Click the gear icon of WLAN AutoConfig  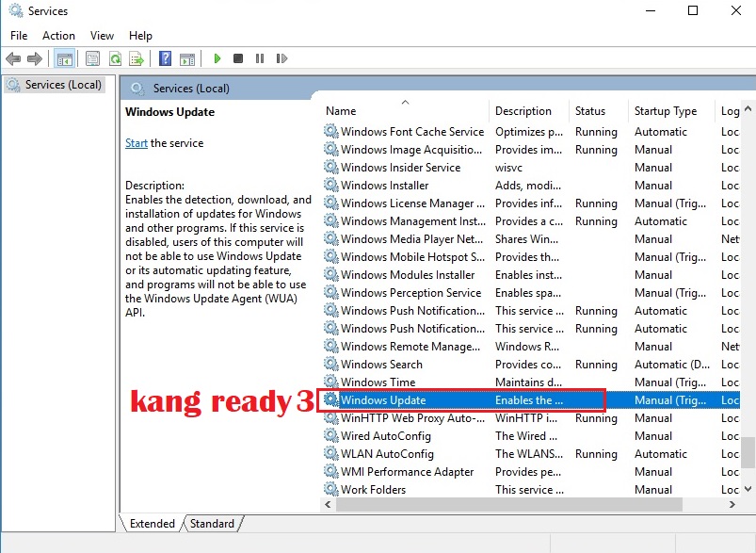click(x=330, y=453)
